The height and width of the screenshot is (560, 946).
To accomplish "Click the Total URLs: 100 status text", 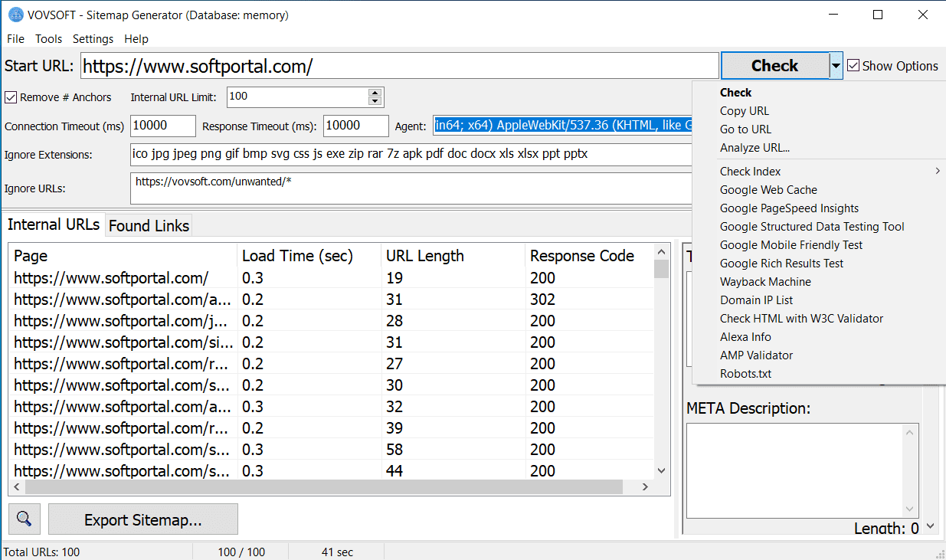I will (41, 552).
